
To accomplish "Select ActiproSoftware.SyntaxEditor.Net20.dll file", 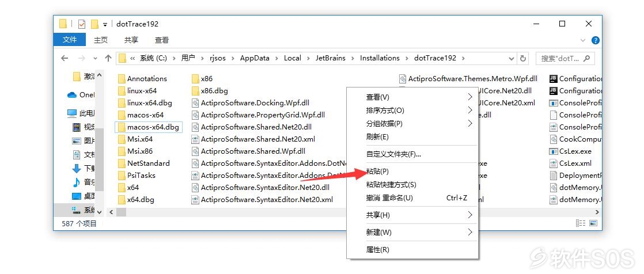I will (x=261, y=188).
